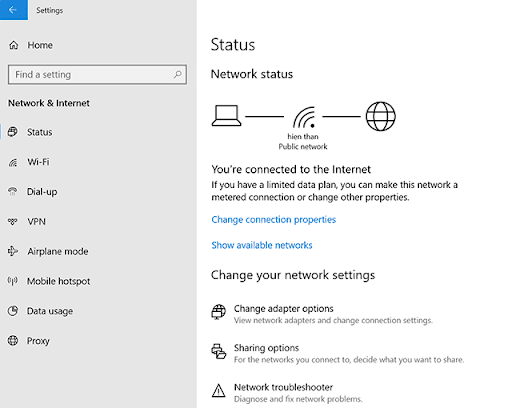
Task: Select the Airplane mode icon
Action: click(x=13, y=251)
